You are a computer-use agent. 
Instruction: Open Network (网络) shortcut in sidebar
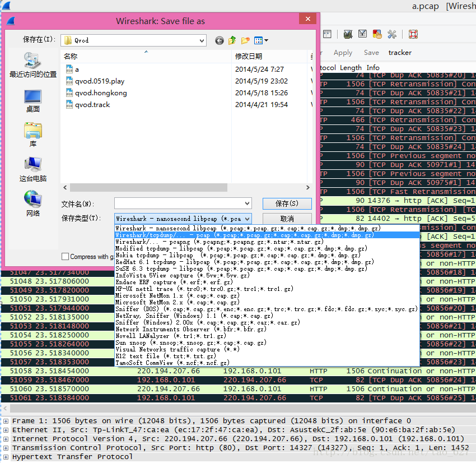click(33, 203)
